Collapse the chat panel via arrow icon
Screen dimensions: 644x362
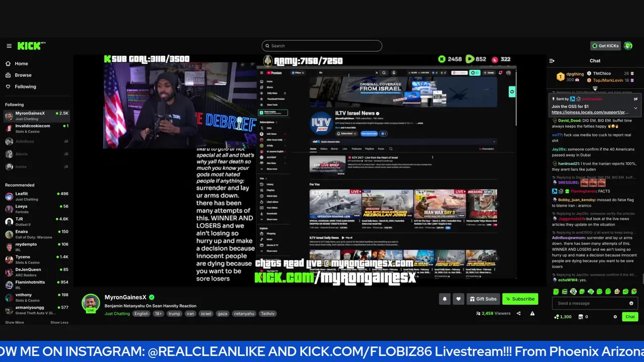[552, 61]
